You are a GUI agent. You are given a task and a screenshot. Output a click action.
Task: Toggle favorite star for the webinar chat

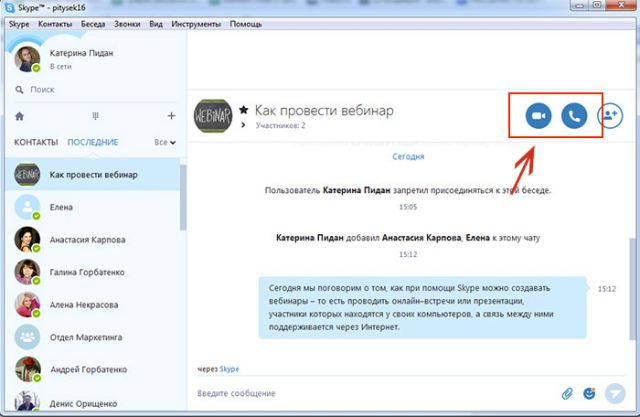tap(244, 109)
